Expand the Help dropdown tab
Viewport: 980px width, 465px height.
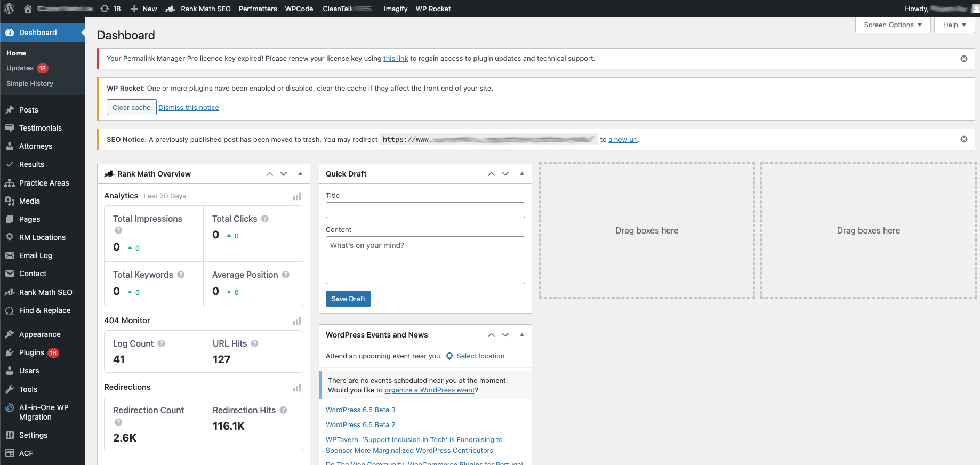click(x=954, y=25)
